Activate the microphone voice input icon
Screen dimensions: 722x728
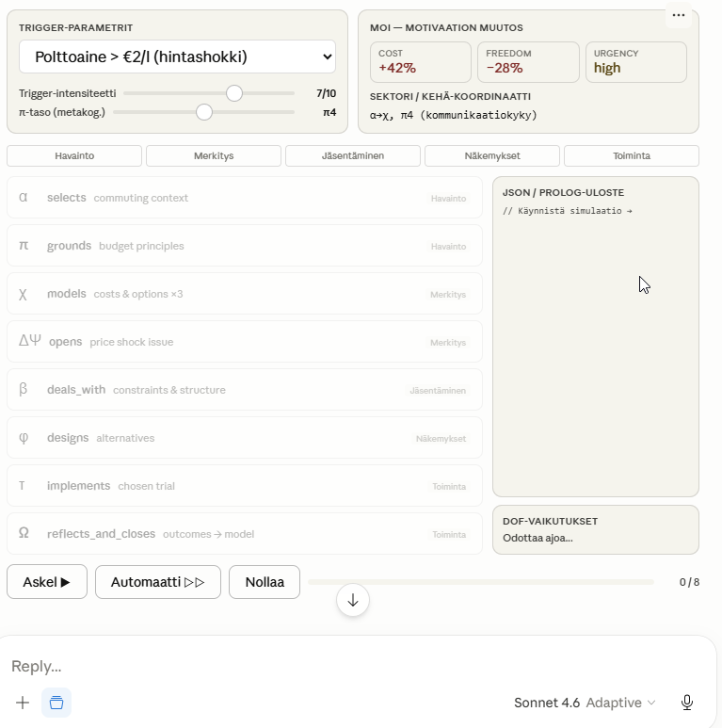click(687, 703)
